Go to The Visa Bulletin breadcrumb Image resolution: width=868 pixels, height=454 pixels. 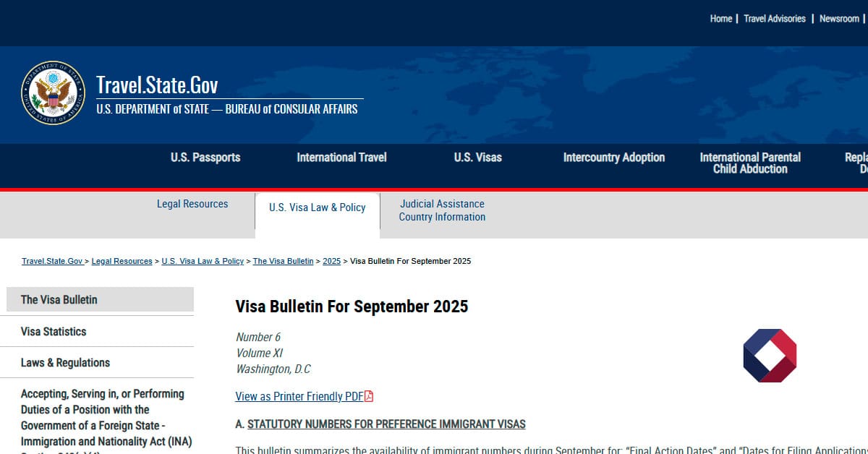pyautogui.click(x=283, y=261)
